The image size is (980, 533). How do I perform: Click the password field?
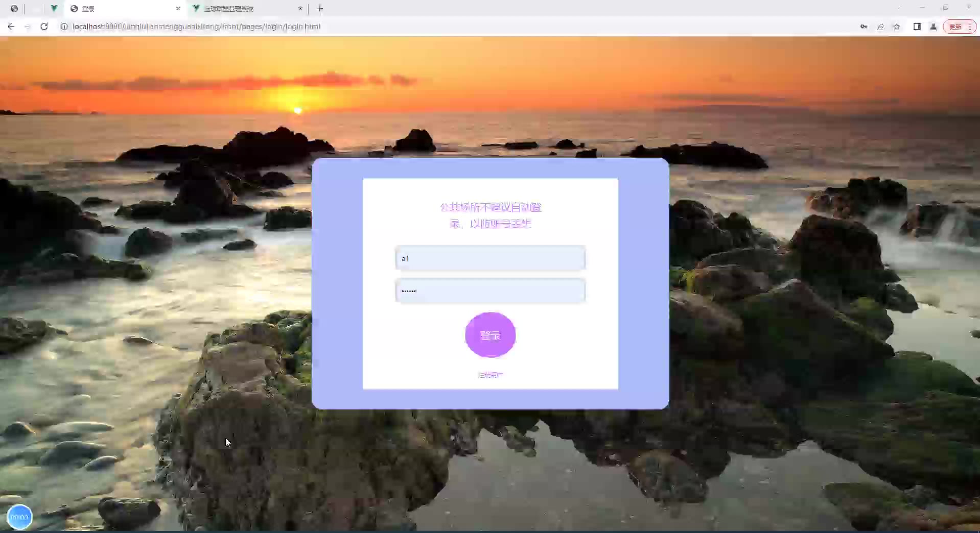pyautogui.click(x=490, y=291)
